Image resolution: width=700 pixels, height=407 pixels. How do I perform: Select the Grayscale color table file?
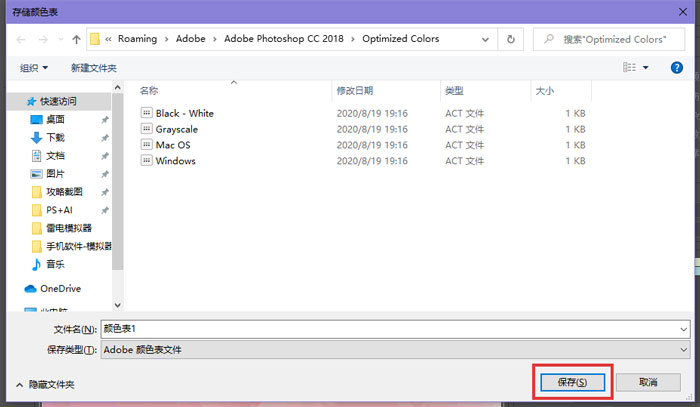[177, 129]
